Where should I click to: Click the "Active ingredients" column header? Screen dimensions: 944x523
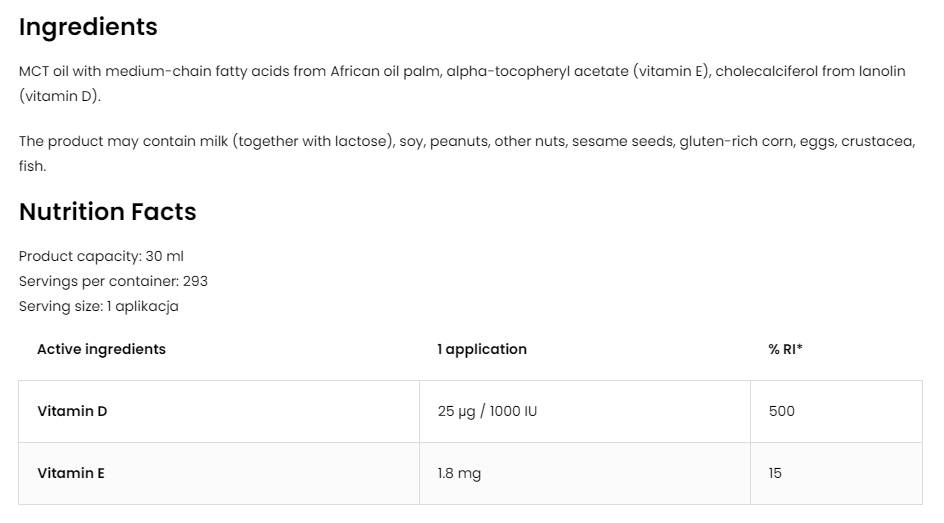(101, 349)
